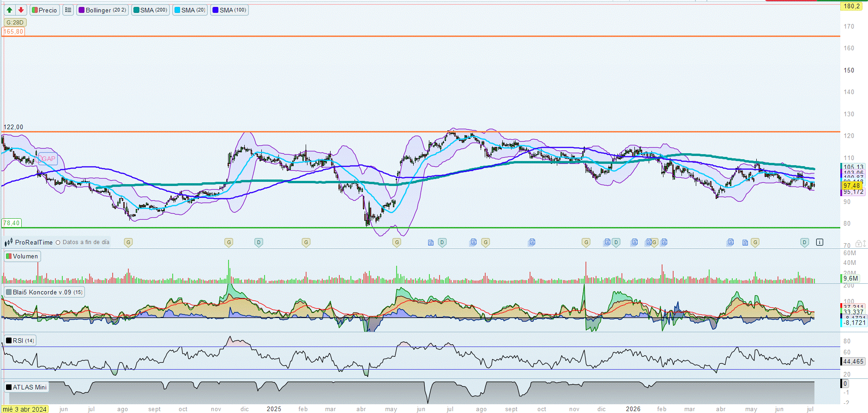This screenshot has width=868, height=413.
Task: Click the pink GAP marker on the chart
Action: pyautogui.click(x=48, y=159)
